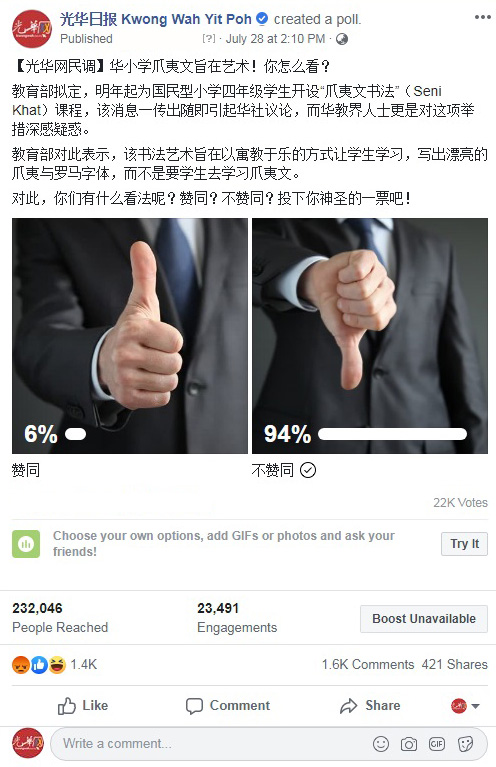Open the comment-as page selector dropdown
This screenshot has height=767, width=496.
click(465, 706)
